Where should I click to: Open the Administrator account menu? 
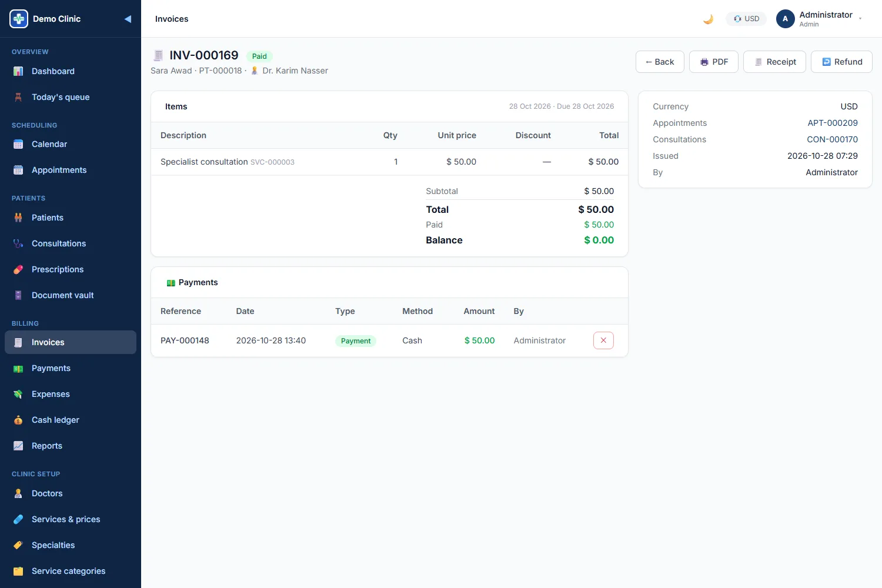point(820,19)
